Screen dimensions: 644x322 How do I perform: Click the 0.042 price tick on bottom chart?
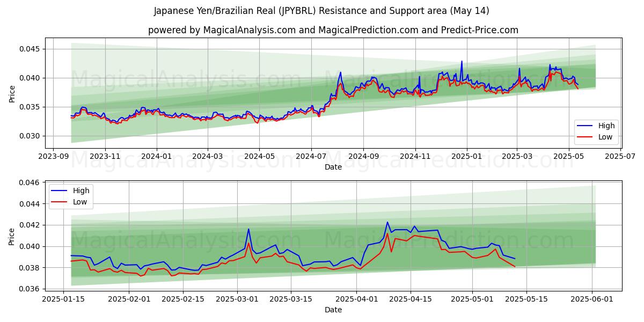pyautogui.click(x=30, y=225)
